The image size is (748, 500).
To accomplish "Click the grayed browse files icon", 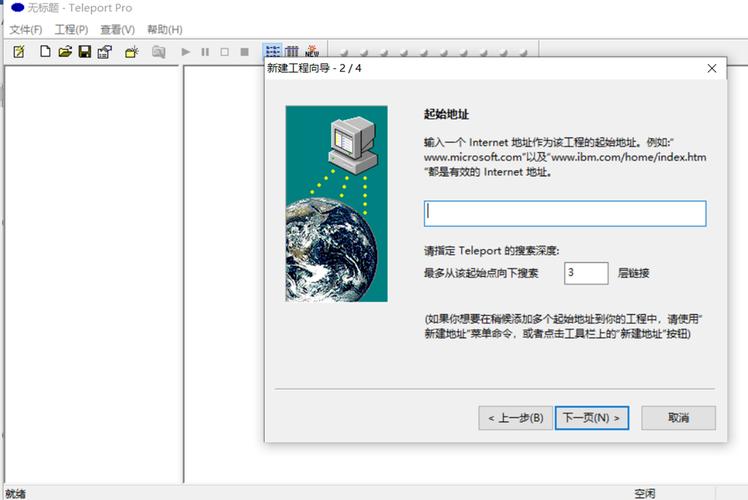I will (158, 52).
